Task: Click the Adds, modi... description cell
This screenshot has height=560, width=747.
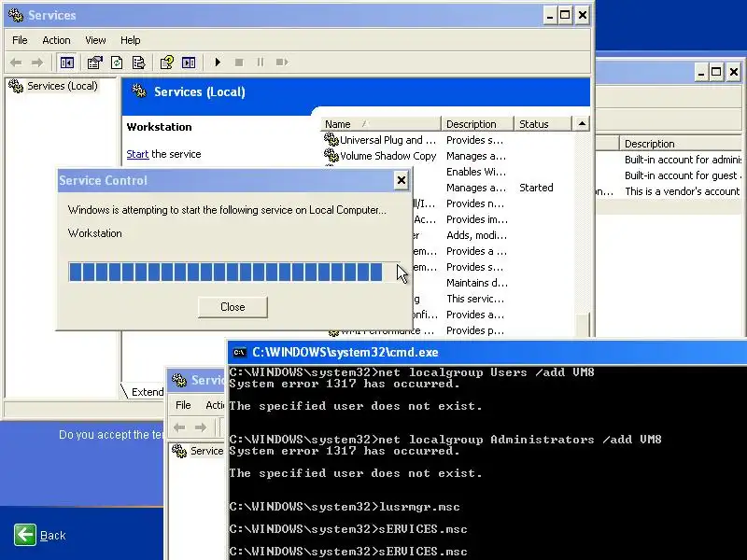Action: click(476, 235)
